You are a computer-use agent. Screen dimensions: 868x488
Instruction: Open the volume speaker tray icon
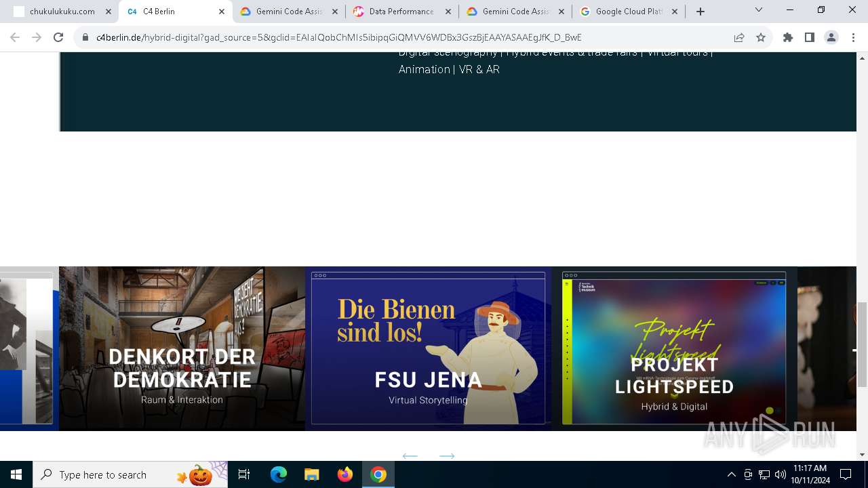781,474
